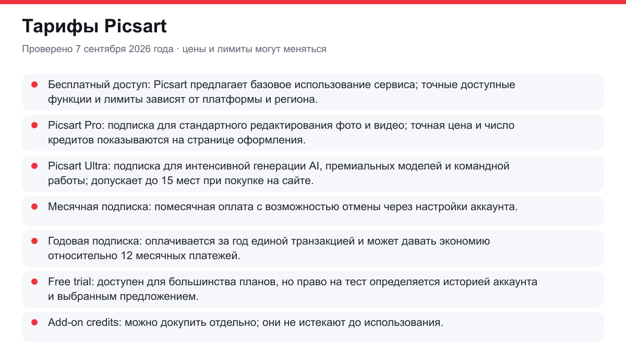Select the Add-on credits card
The width and height of the screenshot is (626, 364).
pyautogui.click(x=313, y=326)
